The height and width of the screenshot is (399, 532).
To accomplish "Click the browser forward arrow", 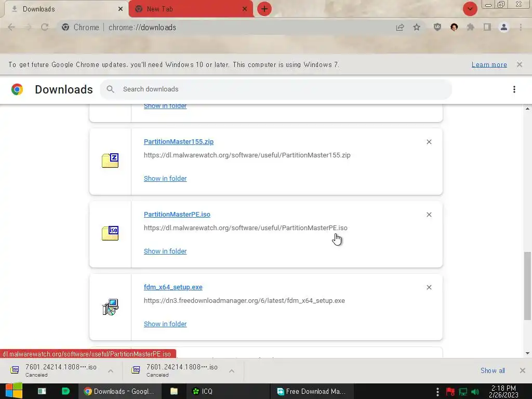I will point(28,27).
